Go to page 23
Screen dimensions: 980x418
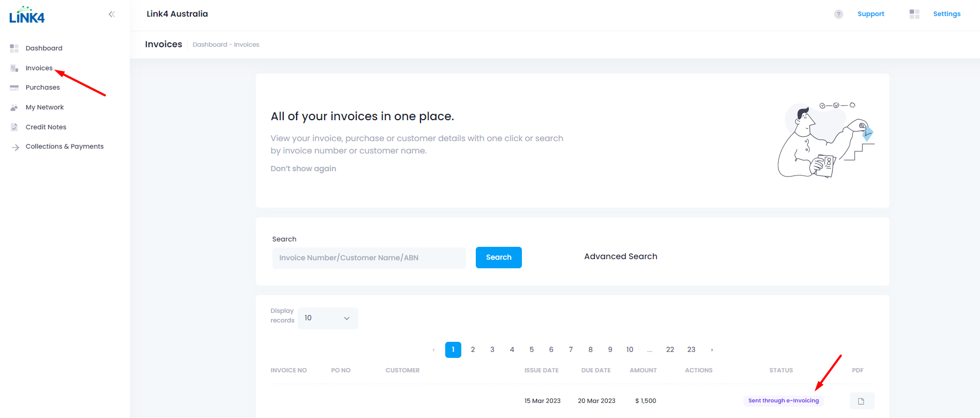691,350
